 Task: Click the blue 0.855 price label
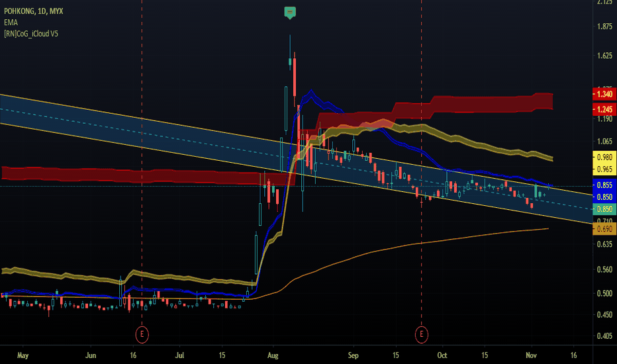coord(604,185)
